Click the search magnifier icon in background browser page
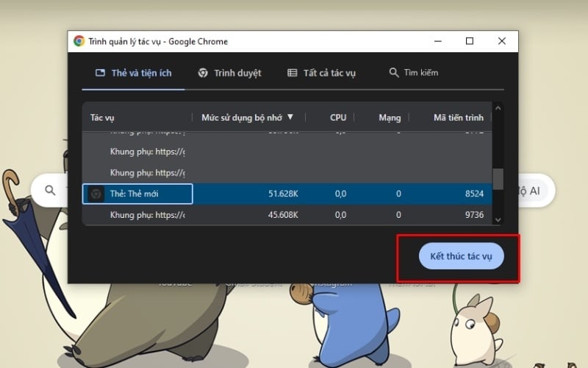This screenshot has width=588, height=368. pyautogui.click(x=50, y=190)
